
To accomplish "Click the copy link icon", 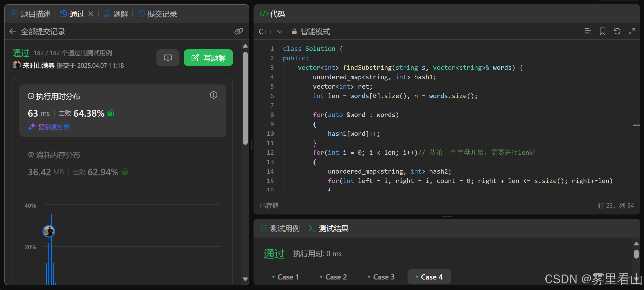I will (239, 31).
